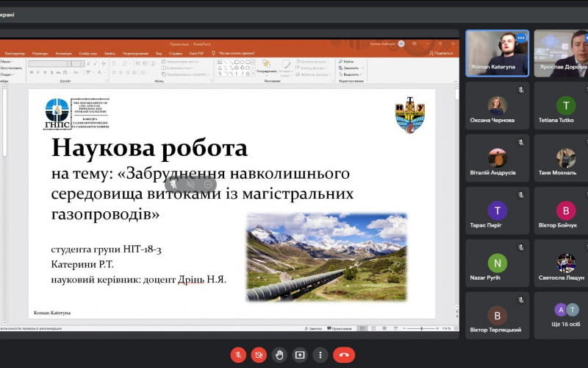588x368 pixels.
Task: Open the Переходы ribbon tab
Action: (x=40, y=53)
